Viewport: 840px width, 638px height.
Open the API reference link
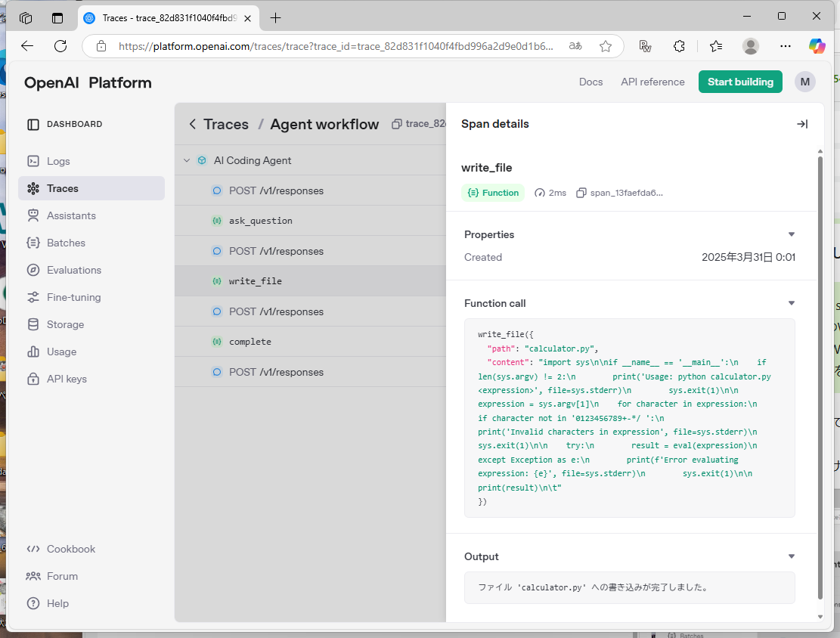click(x=652, y=82)
